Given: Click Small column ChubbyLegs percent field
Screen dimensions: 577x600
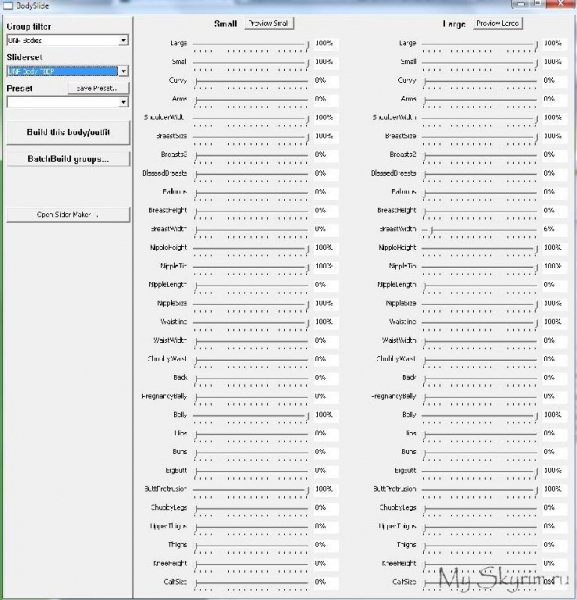Looking at the screenshot, I should 326,508.
